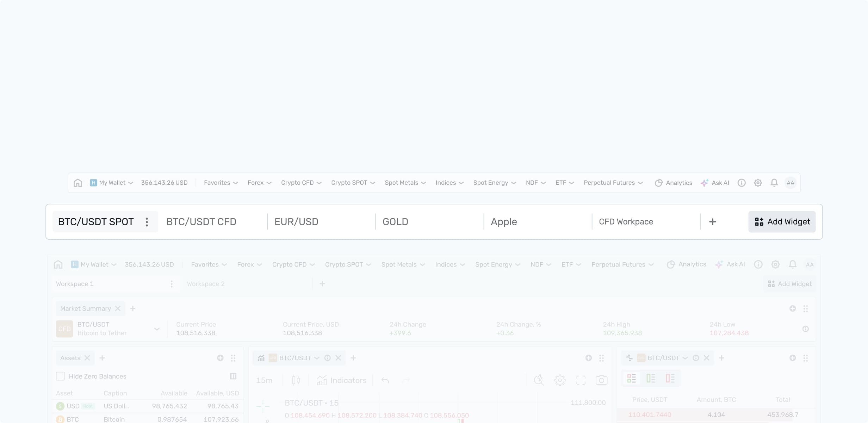Close the Assets tab

click(87, 358)
